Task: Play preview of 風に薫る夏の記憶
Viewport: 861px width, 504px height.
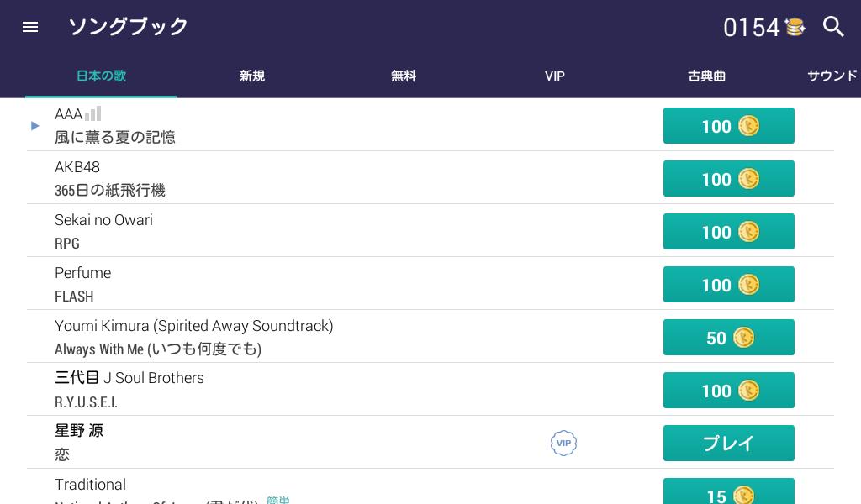Action: point(35,126)
